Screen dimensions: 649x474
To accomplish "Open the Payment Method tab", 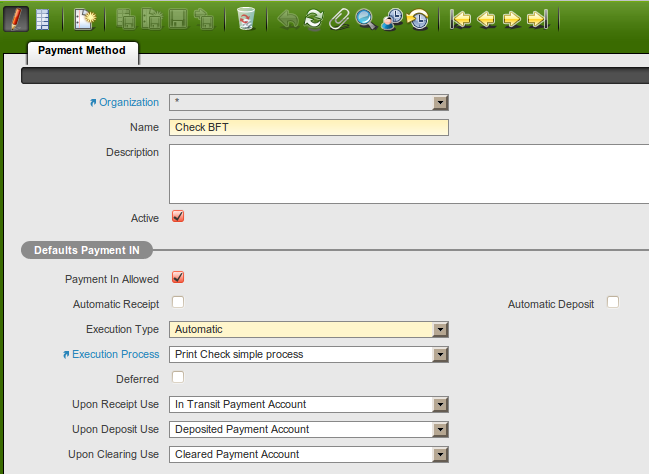I will 82,51.
